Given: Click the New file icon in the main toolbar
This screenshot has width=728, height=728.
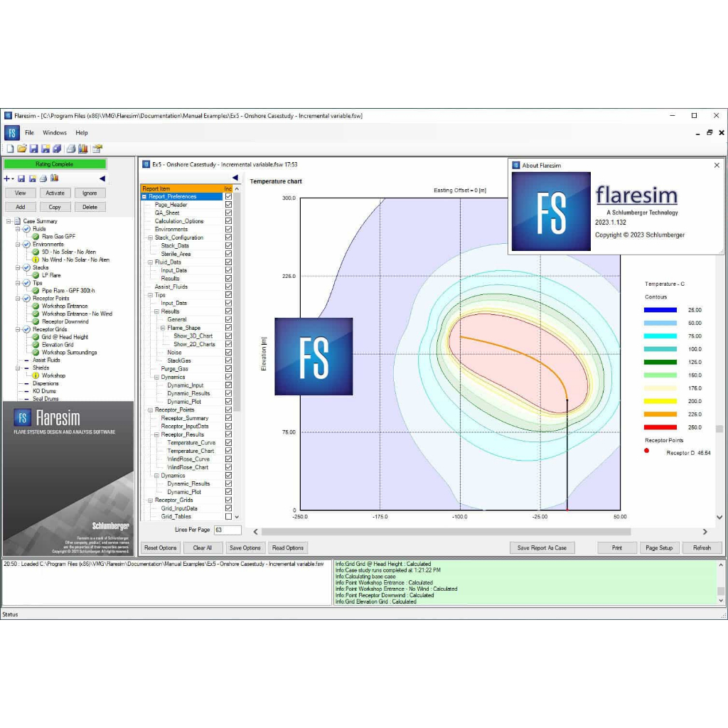Looking at the screenshot, I should point(10,149).
